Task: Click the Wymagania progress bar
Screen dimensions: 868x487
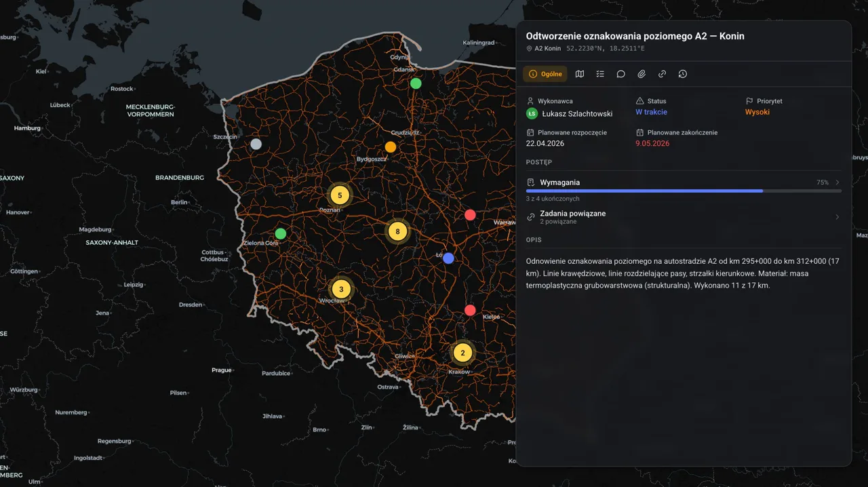Action: coord(684,191)
